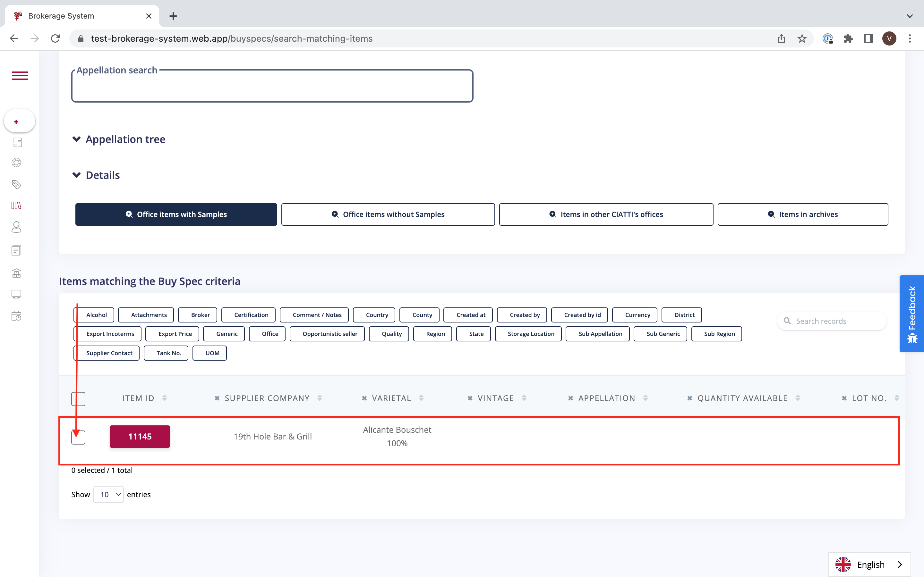Switch to Office items without Samples

click(388, 214)
